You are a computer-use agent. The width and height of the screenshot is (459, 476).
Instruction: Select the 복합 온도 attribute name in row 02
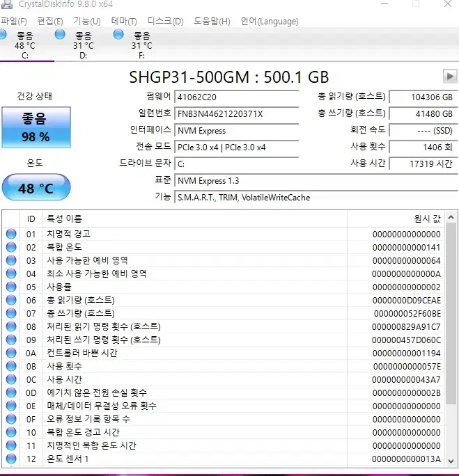64,247
